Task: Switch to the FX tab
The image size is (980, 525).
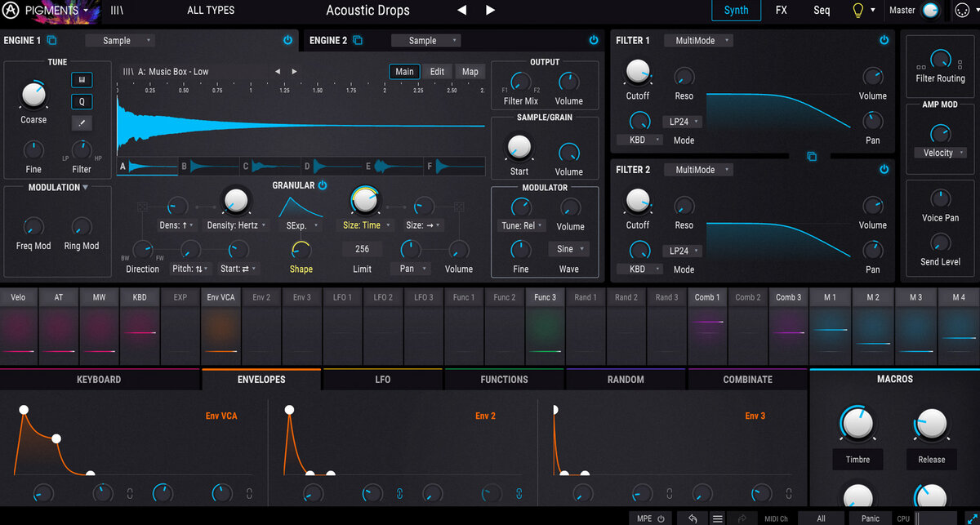Action: 782,11
